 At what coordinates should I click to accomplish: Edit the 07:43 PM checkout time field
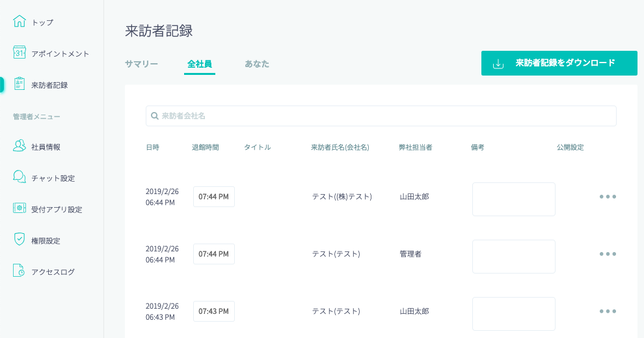(x=213, y=311)
